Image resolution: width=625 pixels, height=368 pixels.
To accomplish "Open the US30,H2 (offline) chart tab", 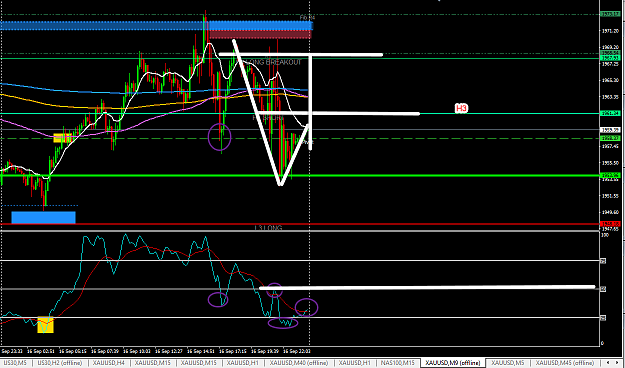I will click(60, 363).
